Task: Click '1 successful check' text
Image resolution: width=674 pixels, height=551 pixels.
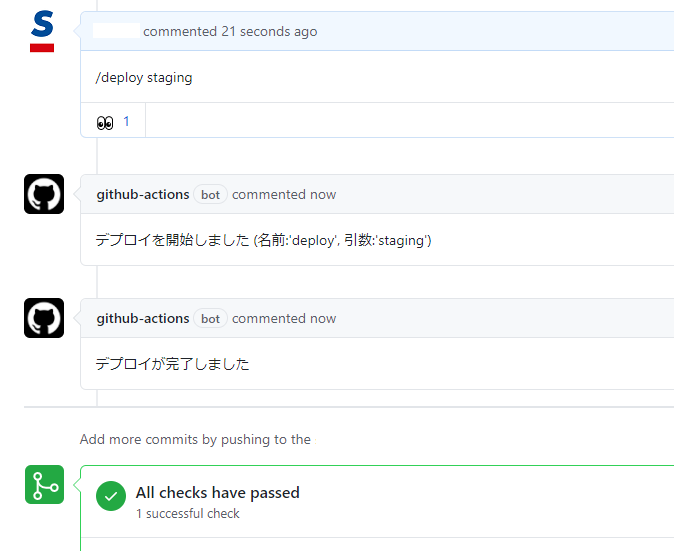Action: point(188,514)
